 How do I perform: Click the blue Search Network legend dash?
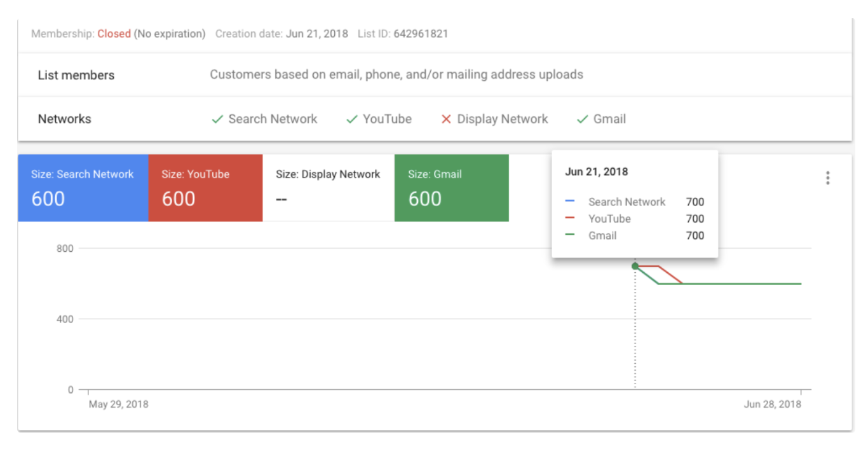tap(570, 202)
